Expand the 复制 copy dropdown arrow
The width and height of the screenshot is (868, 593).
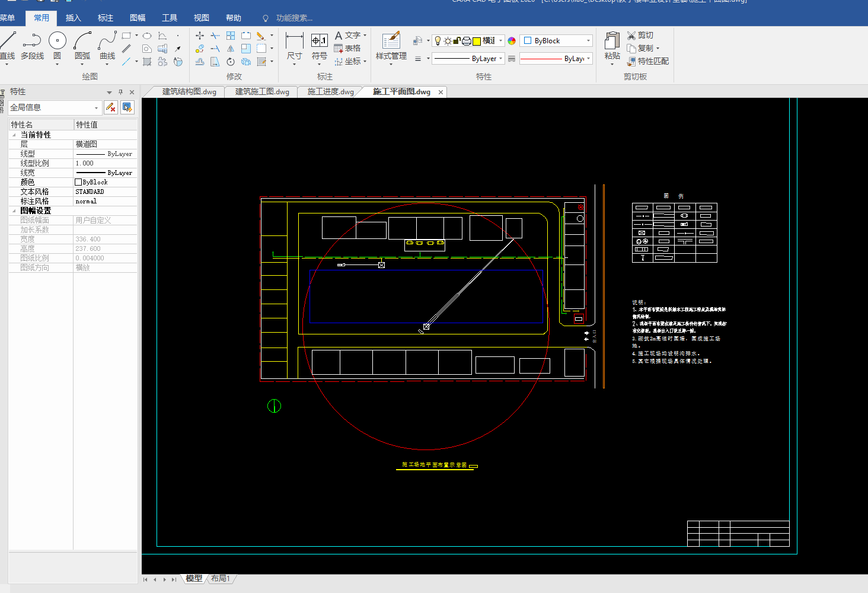click(658, 49)
